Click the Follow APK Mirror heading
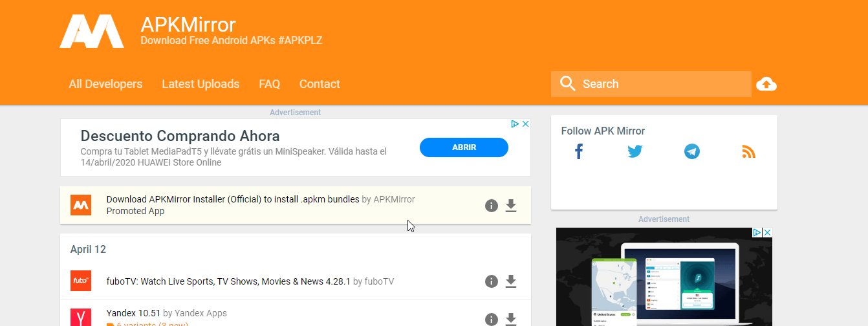The image size is (868, 326). [x=603, y=131]
